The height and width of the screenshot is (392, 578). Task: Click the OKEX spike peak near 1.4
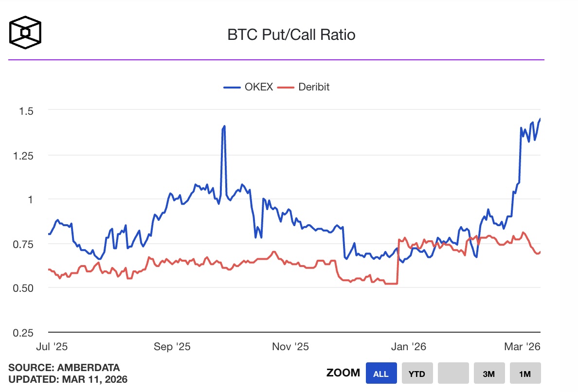coord(223,126)
